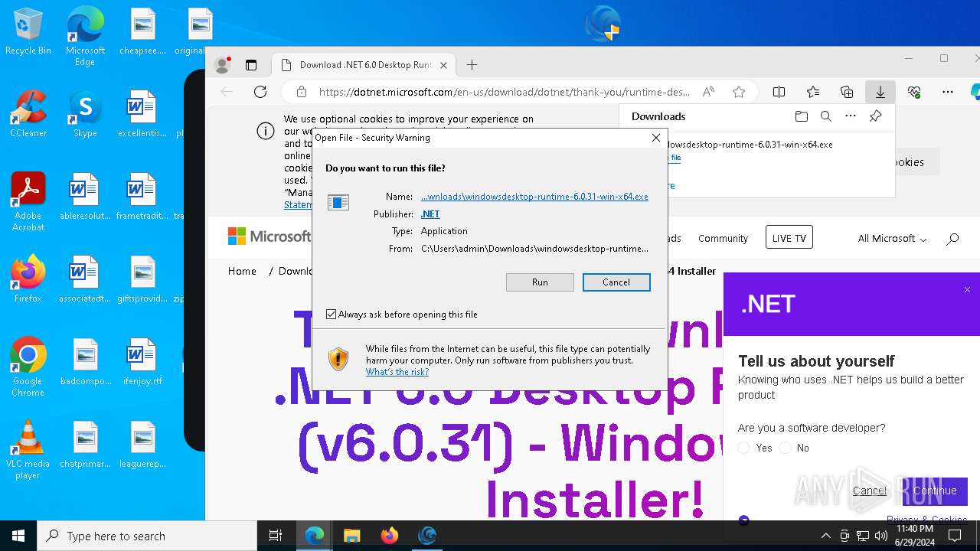
Task: Select the Google Chrome desktop shortcut
Action: pyautogui.click(x=28, y=367)
